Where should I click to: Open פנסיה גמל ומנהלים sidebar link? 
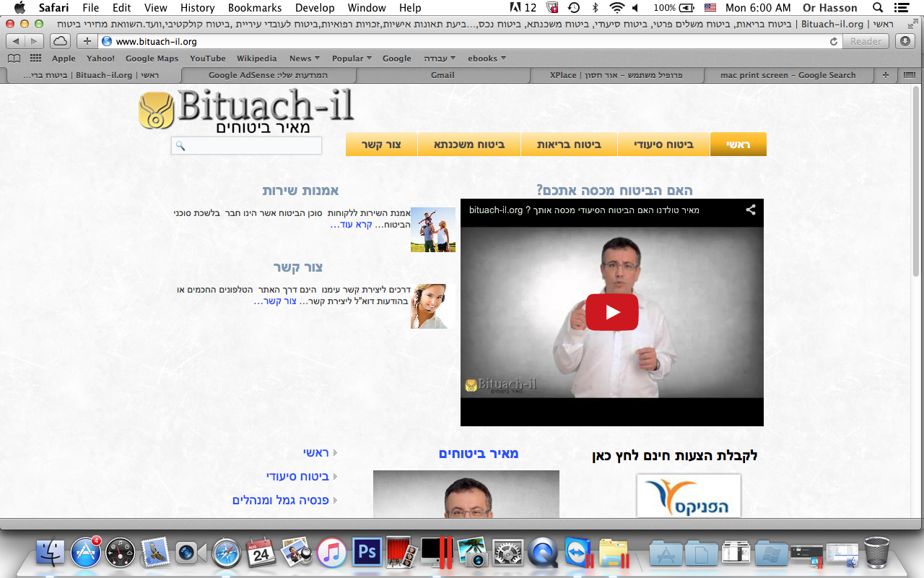(281, 500)
